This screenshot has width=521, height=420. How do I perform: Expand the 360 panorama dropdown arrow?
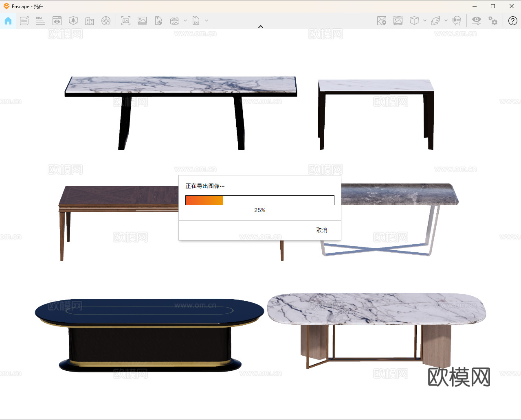185,20
